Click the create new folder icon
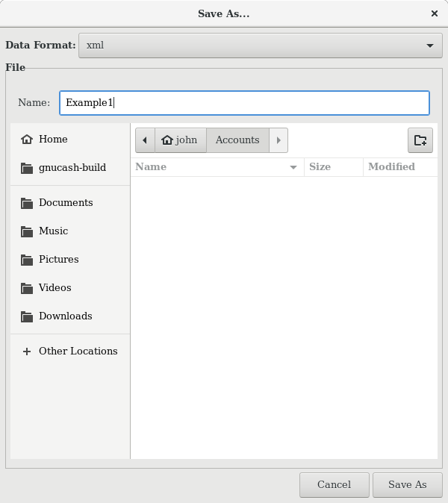 [x=420, y=140]
